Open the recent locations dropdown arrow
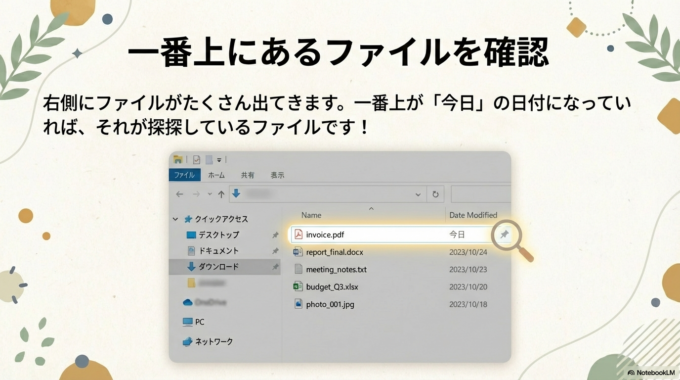680x380 pixels. point(209,194)
